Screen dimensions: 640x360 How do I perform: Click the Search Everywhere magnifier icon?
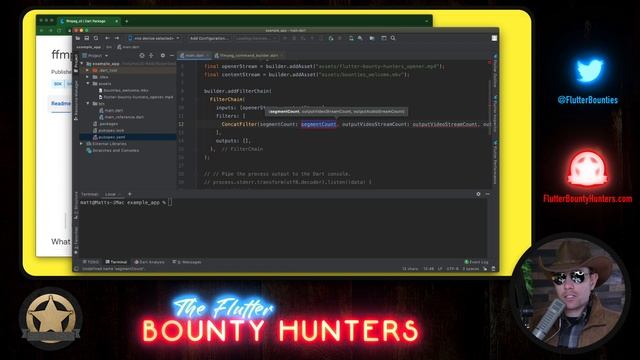pos(393,38)
